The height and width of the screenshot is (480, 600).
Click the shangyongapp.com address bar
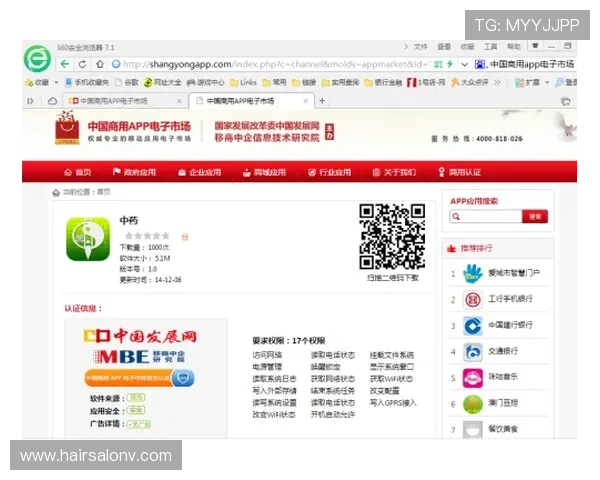click(x=272, y=64)
